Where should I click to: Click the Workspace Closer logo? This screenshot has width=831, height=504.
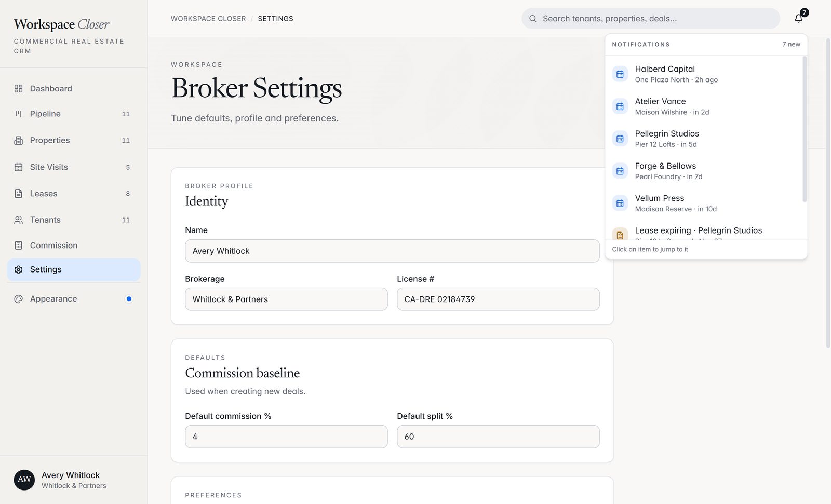pos(62,24)
